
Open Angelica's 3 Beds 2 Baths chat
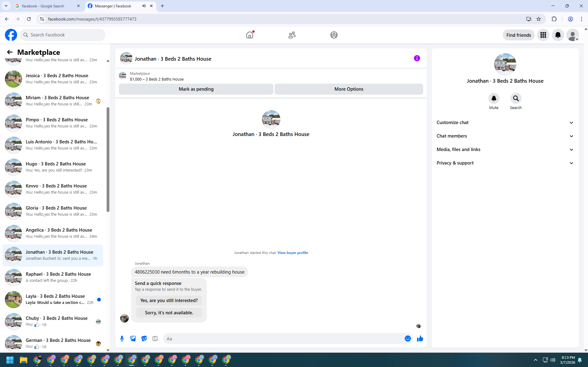click(53, 233)
